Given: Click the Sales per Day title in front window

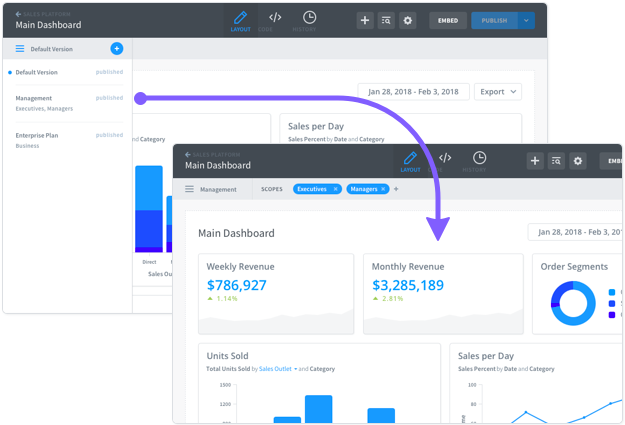Looking at the screenshot, I should [x=486, y=356].
